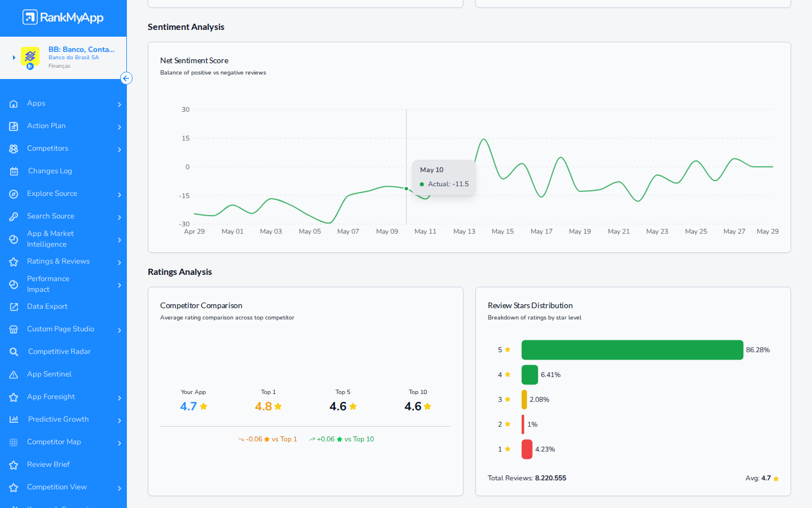
Task: Click the Data Export icon
Action: (x=14, y=307)
